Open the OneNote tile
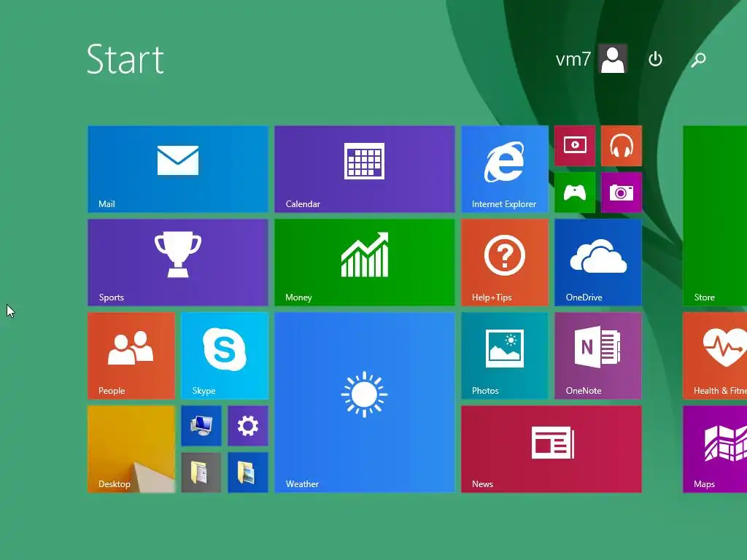747x560 pixels. tap(598, 356)
